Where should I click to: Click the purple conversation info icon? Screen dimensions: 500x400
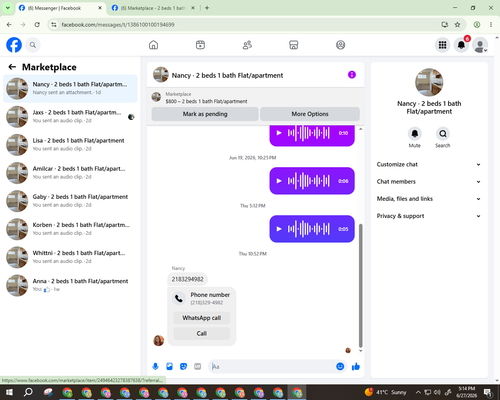click(352, 75)
